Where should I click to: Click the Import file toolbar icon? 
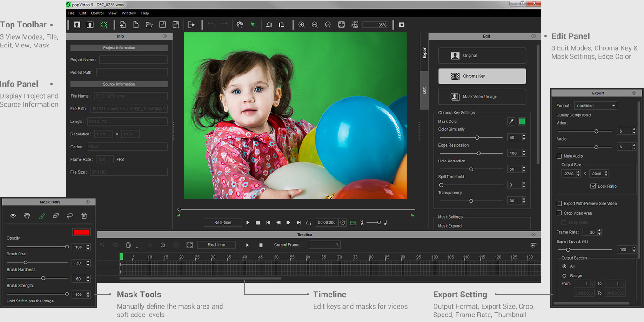123,25
